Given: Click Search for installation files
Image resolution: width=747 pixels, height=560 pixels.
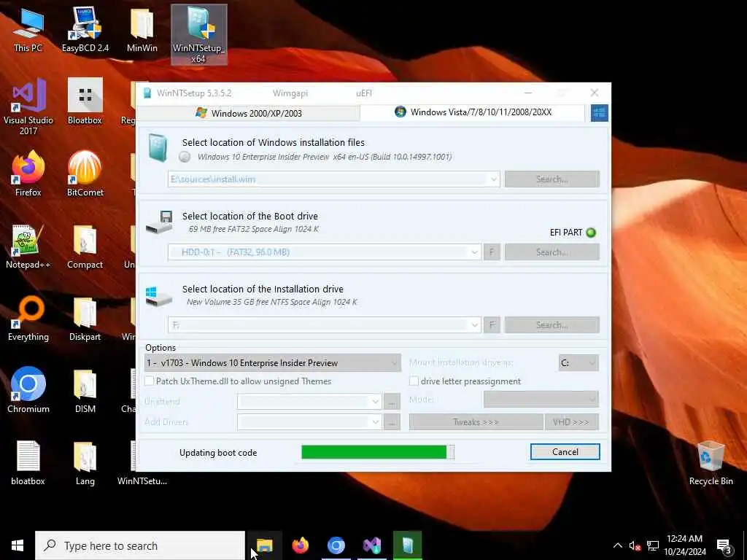Looking at the screenshot, I should pos(551,179).
